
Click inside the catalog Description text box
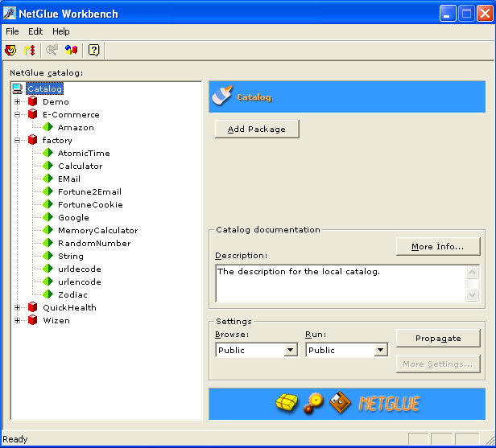click(x=341, y=283)
